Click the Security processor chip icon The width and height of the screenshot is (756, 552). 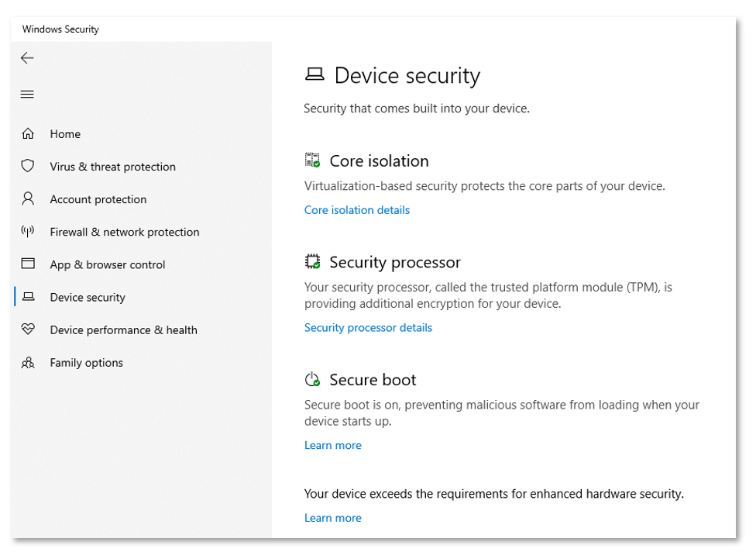312,262
